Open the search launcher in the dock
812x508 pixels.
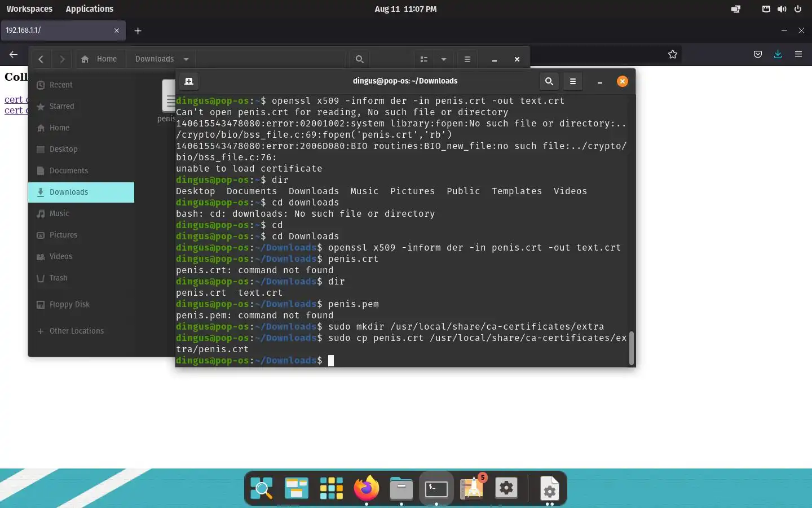click(262, 488)
